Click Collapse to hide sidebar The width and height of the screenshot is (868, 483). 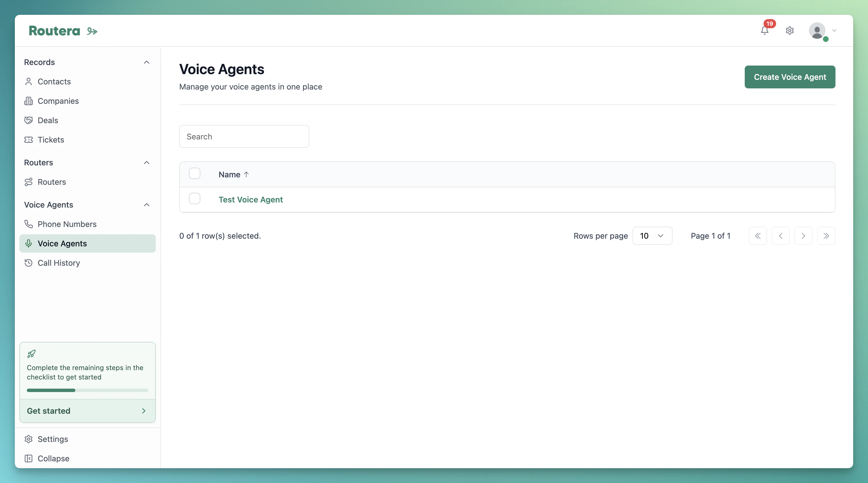(x=88, y=458)
